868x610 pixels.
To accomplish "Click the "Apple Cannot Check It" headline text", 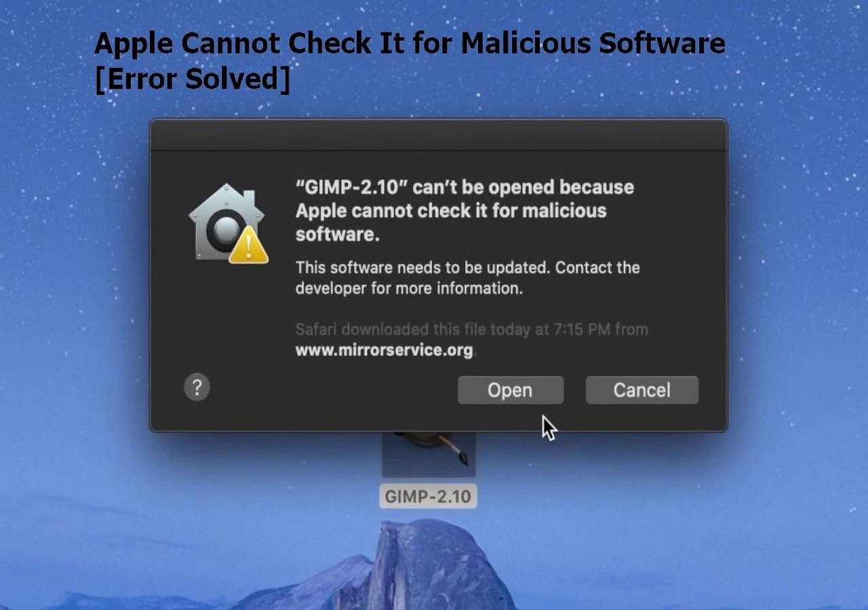I will [x=410, y=43].
